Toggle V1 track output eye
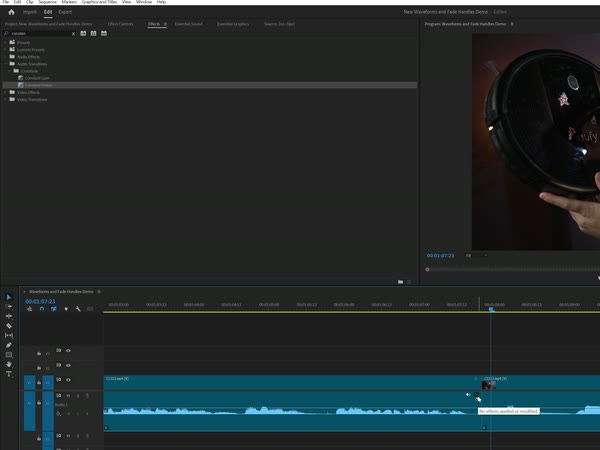The width and height of the screenshot is (600, 450). [x=68, y=380]
